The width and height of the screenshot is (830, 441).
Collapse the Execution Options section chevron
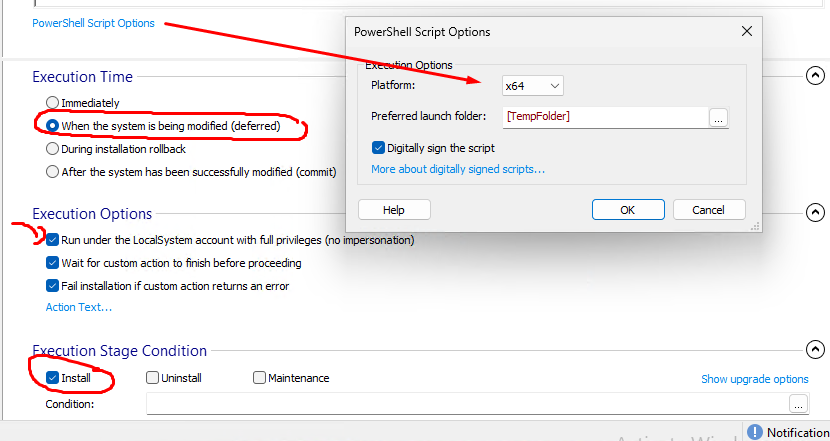point(815,212)
